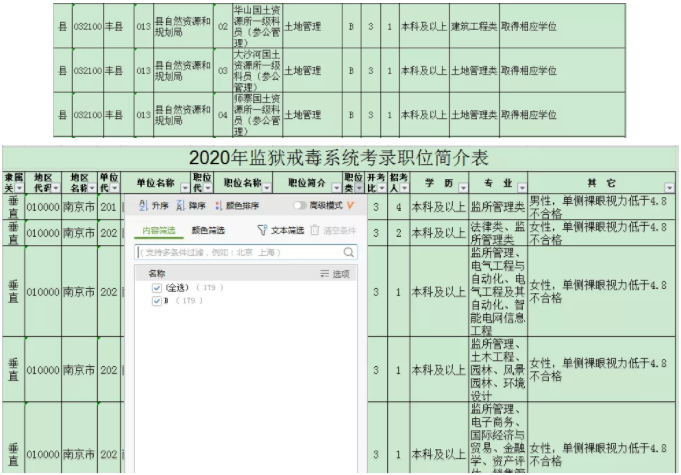Viewport: 681px width, 475px height.
Task: Click the 大沙河国土资源所 position cell
Action: click(x=257, y=70)
